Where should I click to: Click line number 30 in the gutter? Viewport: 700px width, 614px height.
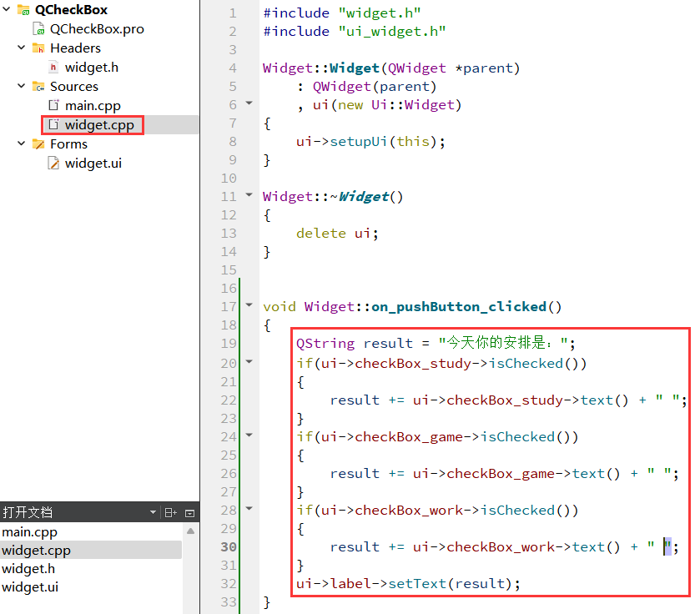click(228, 546)
